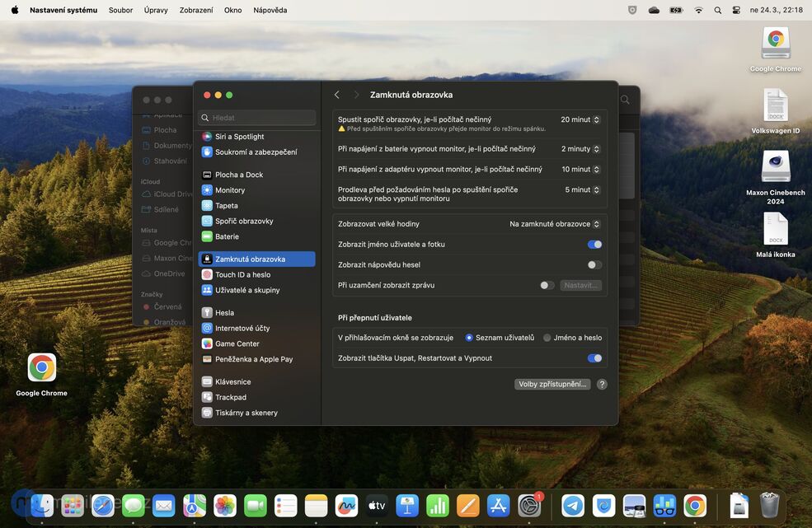Click inside the Hledat search field
812x528 pixels.
[x=258, y=117]
